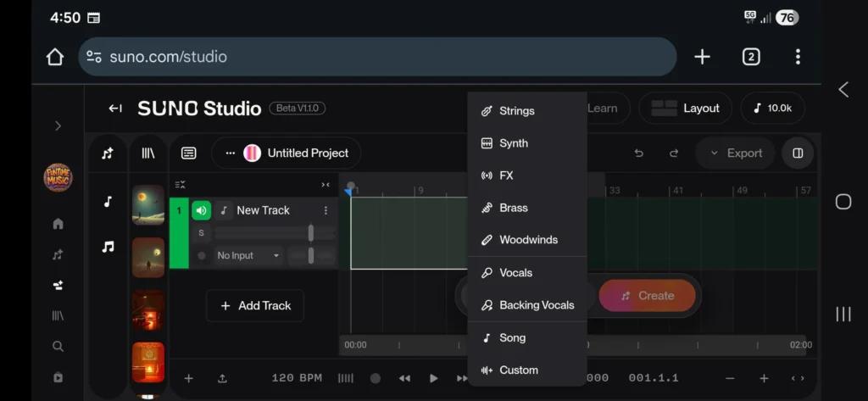Adjust the New Track volume slider
The image size is (868, 401).
pyautogui.click(x=275, y=233)
